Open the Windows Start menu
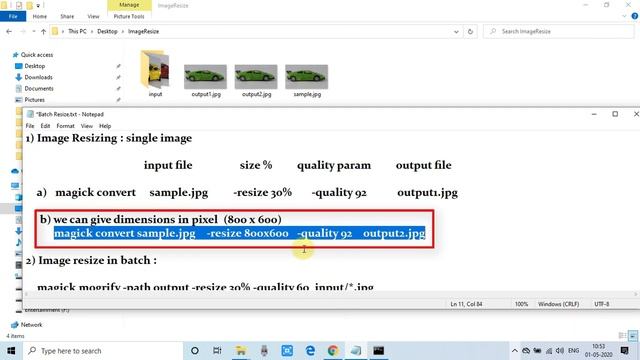 11,351
